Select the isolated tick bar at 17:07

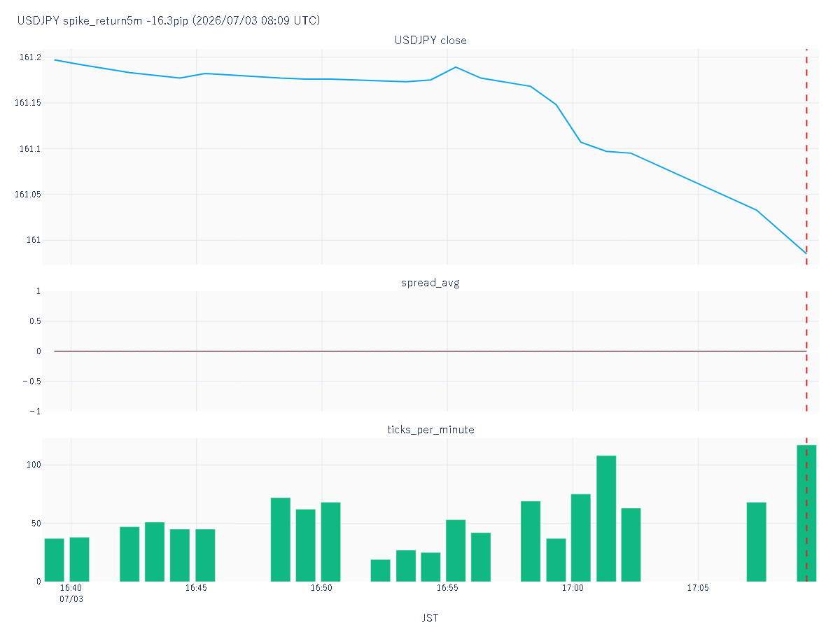pyautogui.click(x=756, y=542)
